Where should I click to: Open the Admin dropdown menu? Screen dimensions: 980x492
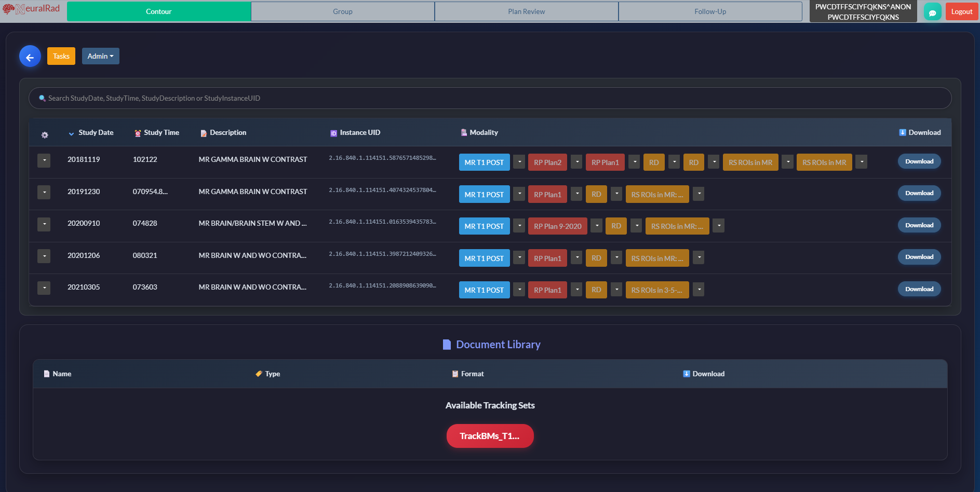point(100,56)
